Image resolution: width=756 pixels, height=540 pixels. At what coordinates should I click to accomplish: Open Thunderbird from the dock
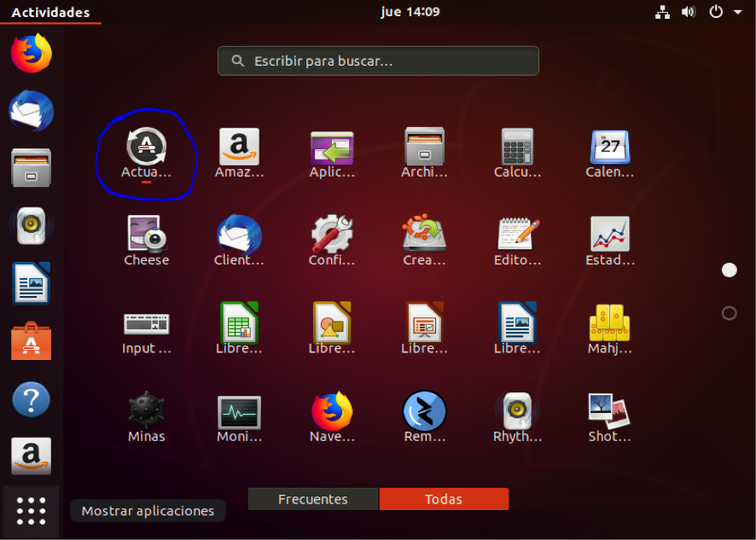pos(32,110)
